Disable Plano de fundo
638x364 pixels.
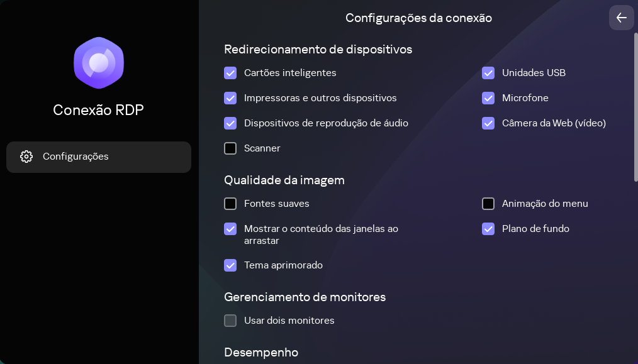(488, 229)
